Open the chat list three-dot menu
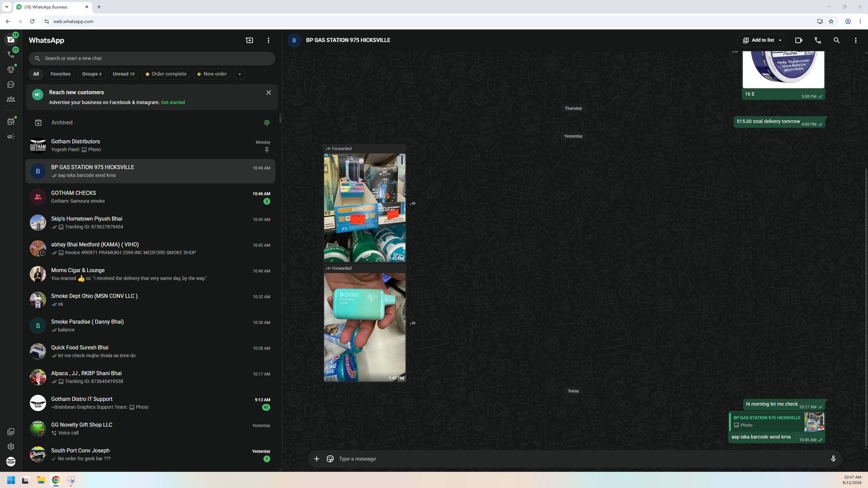Viewport: 868px width, 488px height. click(x=268, y=40)
